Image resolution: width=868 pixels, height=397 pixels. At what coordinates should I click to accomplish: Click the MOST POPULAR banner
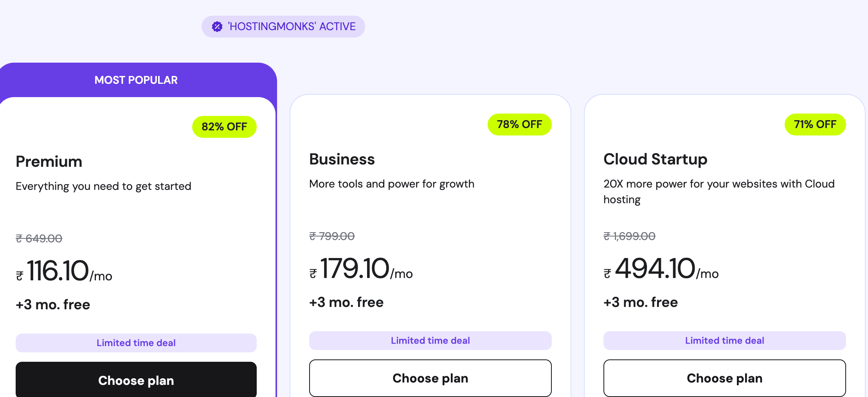(x=136, y=80)
